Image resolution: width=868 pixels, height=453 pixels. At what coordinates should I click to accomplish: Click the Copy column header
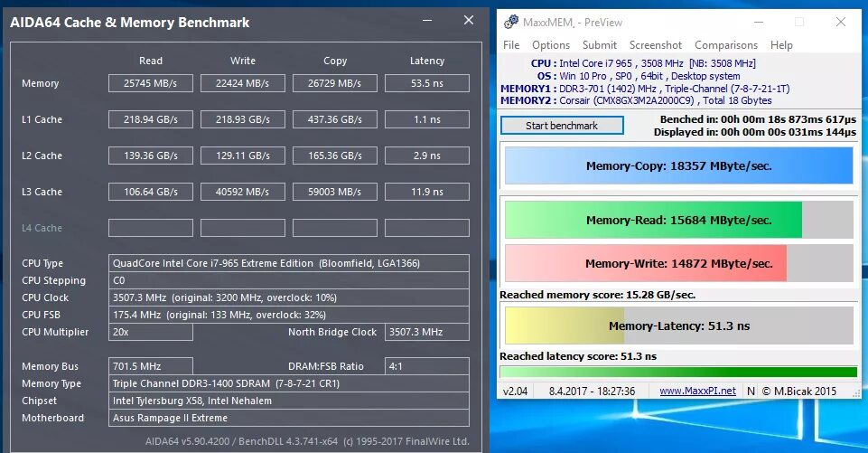(335, 61)
